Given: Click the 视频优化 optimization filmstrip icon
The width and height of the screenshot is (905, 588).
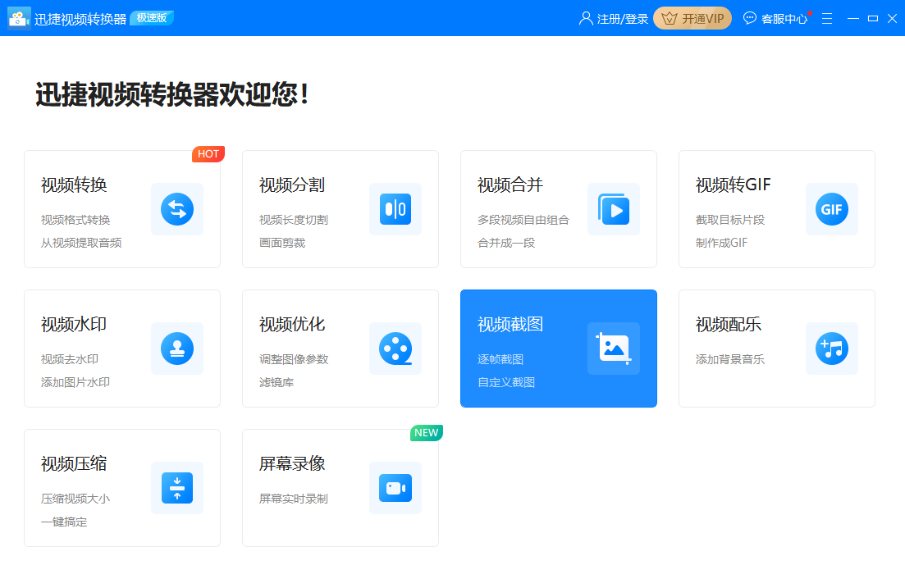Looking at the screenshot, I should point(395,349).
